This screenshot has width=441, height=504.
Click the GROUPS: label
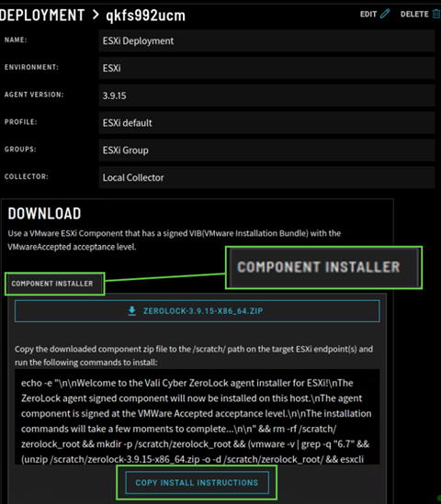coord(20,149)
